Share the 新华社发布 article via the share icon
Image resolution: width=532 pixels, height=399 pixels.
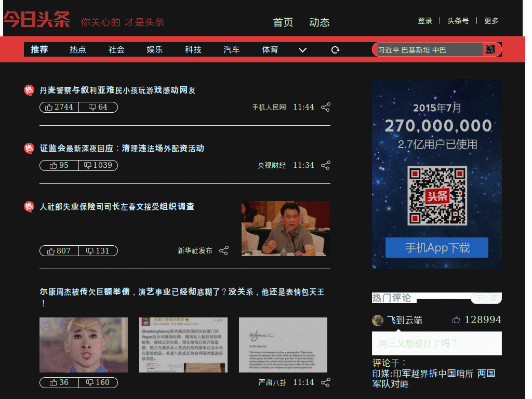pos(224,251)
